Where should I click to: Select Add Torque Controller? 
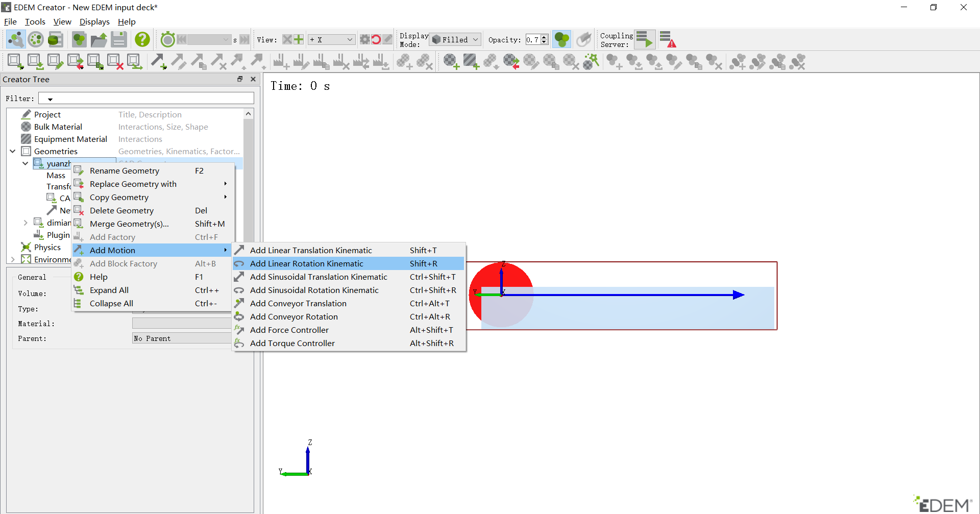point(349,343)
